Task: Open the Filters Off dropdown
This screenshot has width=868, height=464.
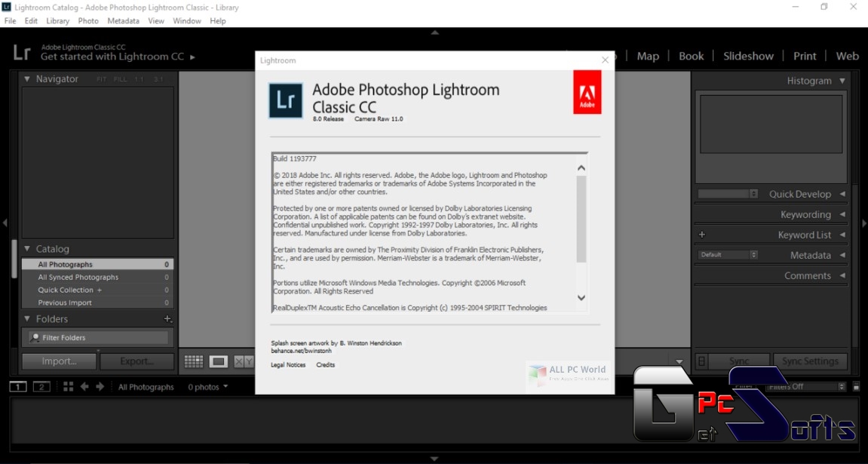Action: point(805,386)
